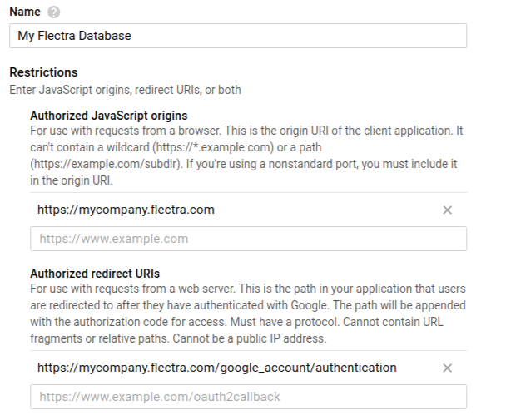Select the mycompany.flectra.com/google_account/authentication URI entry

click(217, 368)
